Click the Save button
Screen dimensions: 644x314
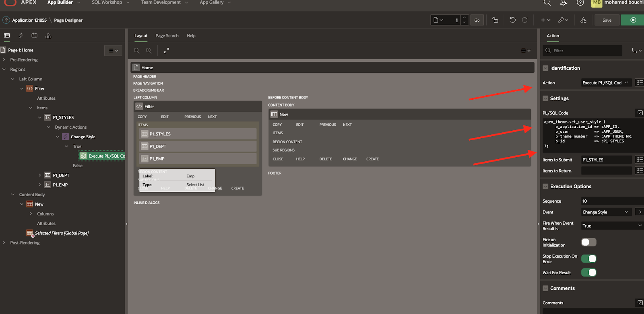(x=607, y=20)
